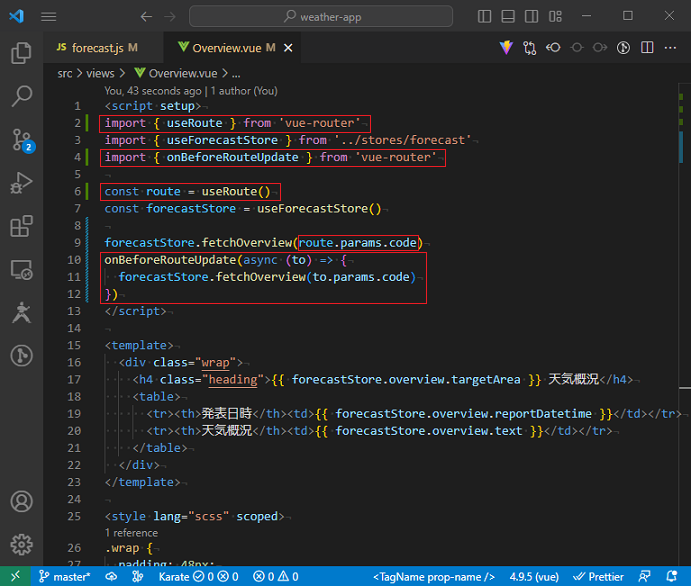The width and height of the screenshot is (691, 586).
Task: Open Remote Explorer view
Action: pyautogui.click(x=21, y=269)
